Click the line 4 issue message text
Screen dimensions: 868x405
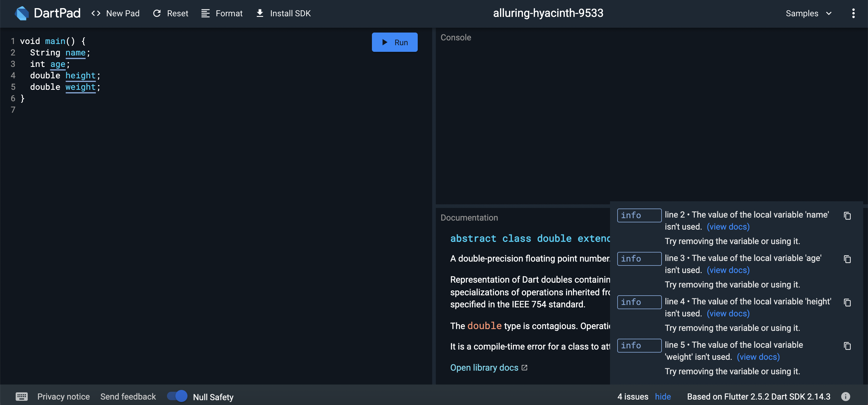(x=748, y=308)
